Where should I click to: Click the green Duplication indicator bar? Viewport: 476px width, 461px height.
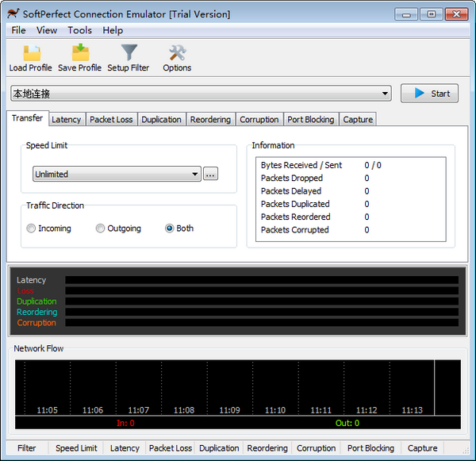point(262,302)
